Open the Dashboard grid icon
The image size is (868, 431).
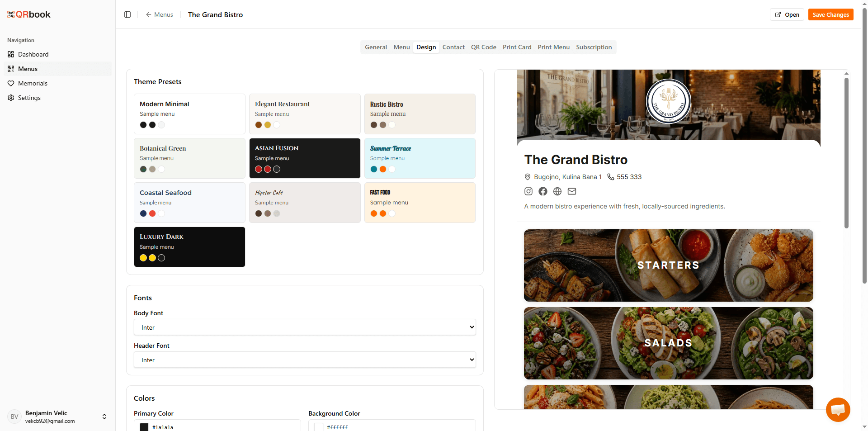(x=11, y=54)
